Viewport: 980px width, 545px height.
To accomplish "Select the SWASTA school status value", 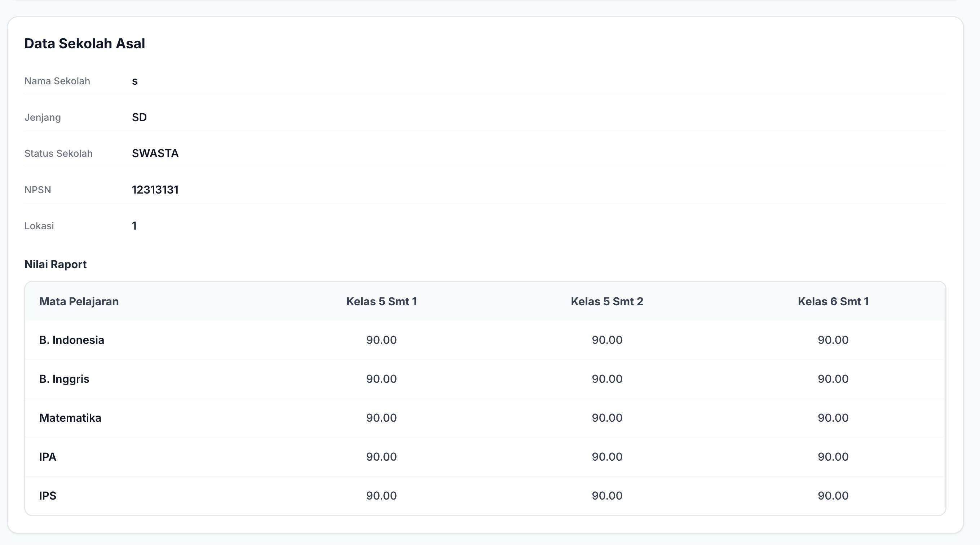I will click(155, 153).
